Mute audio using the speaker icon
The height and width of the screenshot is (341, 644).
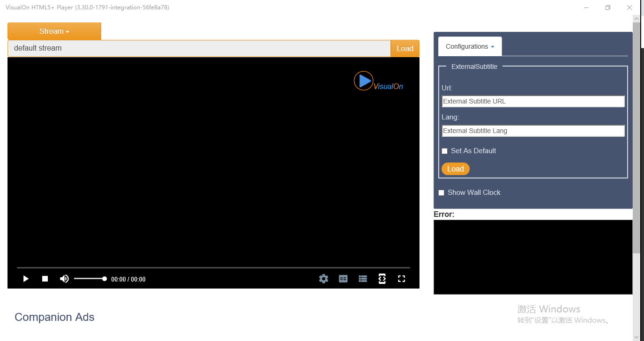click(64, 279)
